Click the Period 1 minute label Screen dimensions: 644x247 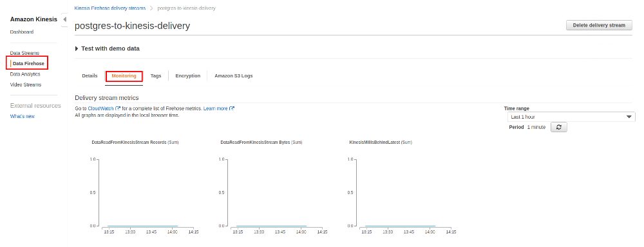(527, 128)
